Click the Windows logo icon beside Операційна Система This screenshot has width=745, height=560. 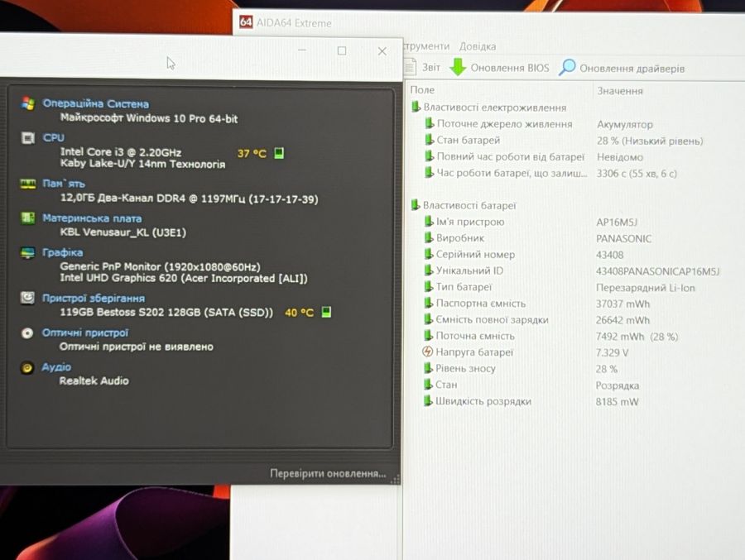point(28,103)
